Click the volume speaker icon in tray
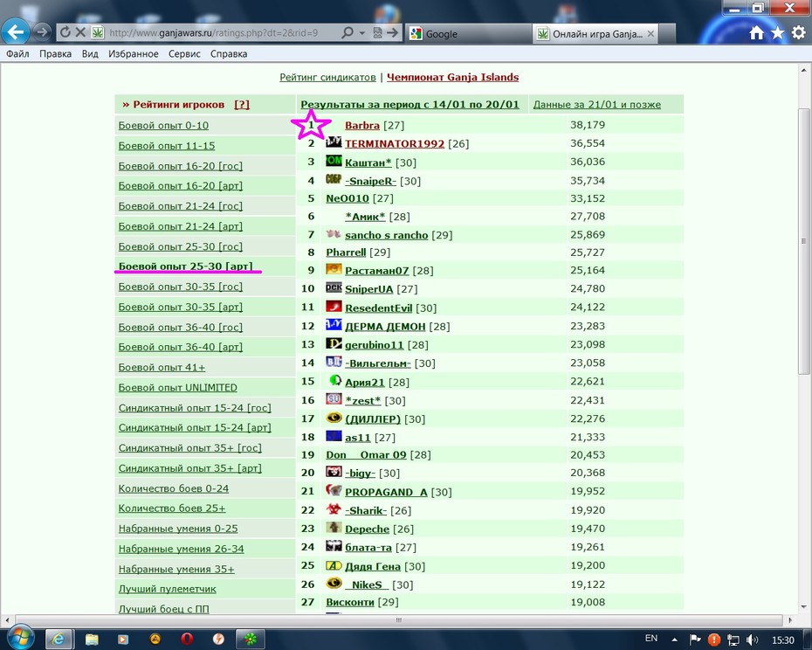The width and height of the screenshot is (812, 650). [x=752, y=640]
